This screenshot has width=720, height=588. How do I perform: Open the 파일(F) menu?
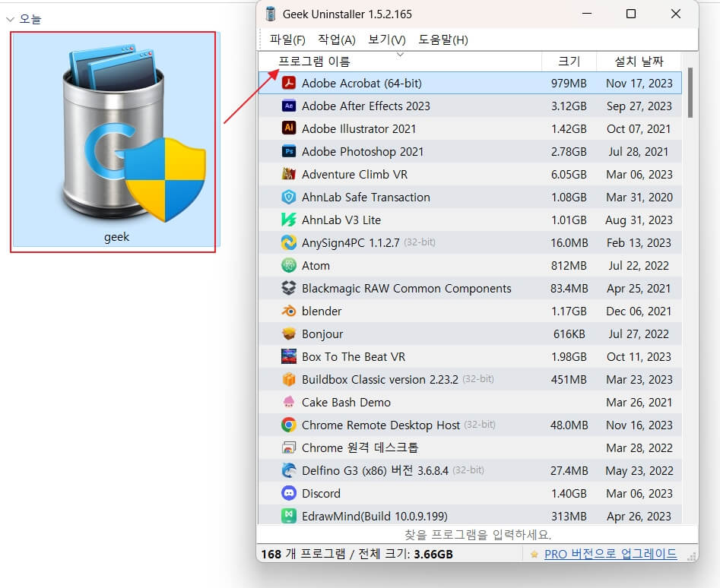click(287, 39)
